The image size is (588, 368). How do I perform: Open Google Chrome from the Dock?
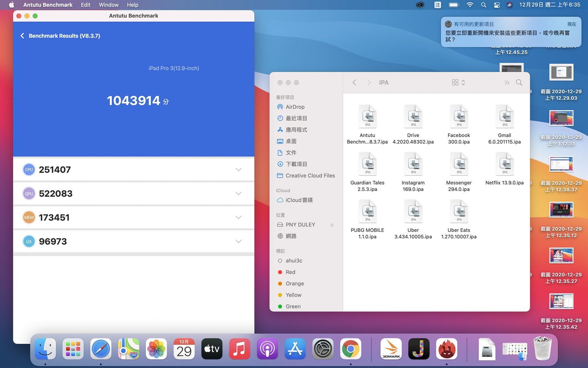coord(352,348)
